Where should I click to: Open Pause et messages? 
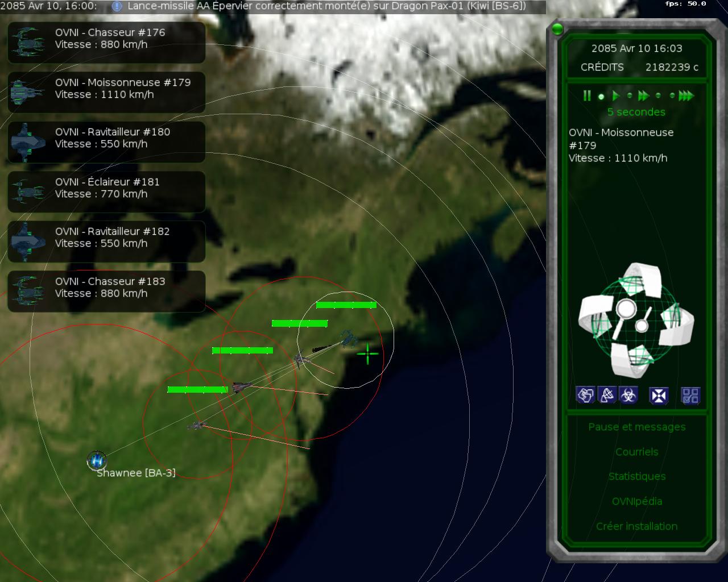click(637, 427)
